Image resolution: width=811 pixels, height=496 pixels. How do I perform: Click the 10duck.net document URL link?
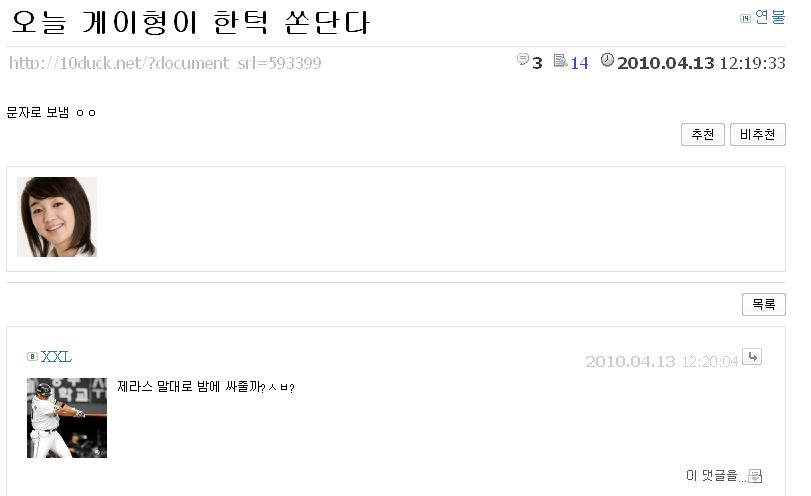click(165, 63)
